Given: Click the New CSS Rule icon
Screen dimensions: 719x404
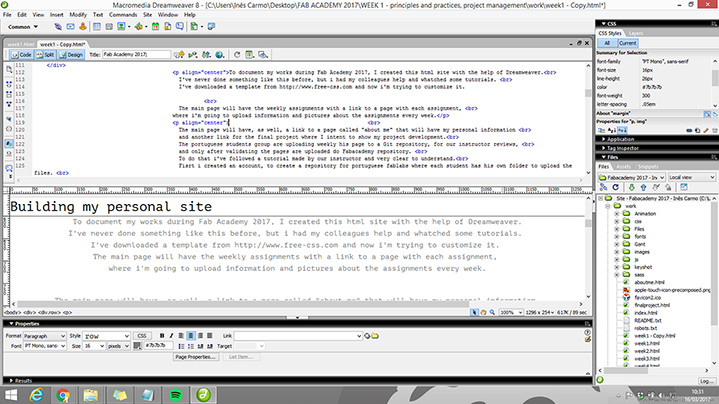Looking at the screenshot, I should pyautogui.click(x=697, y=131).
